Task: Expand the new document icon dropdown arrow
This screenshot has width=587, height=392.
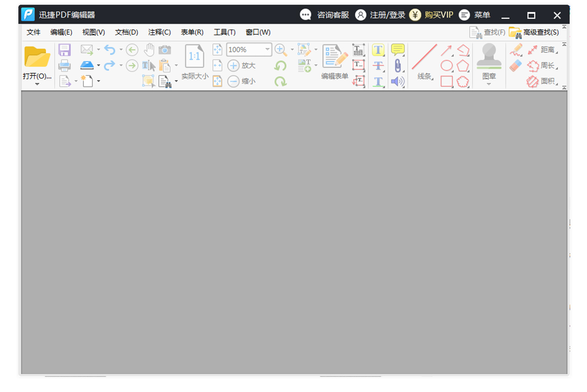Action: click(x=99, y=81)
